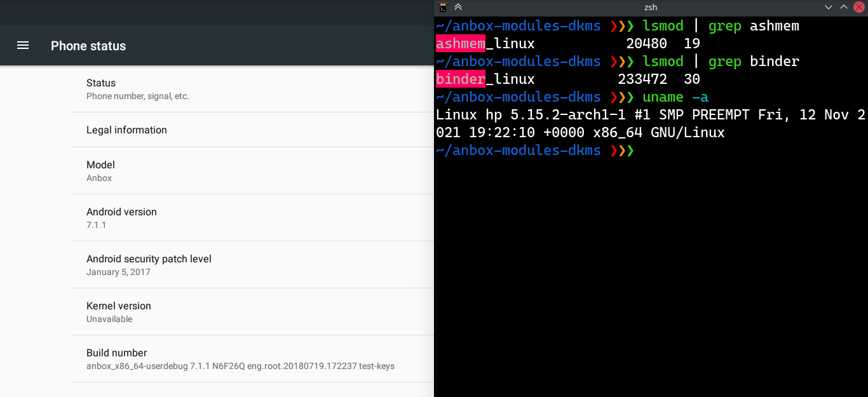Tap the Build number row
The height and width of the screenshot is (397, 868).
[252, 359]
